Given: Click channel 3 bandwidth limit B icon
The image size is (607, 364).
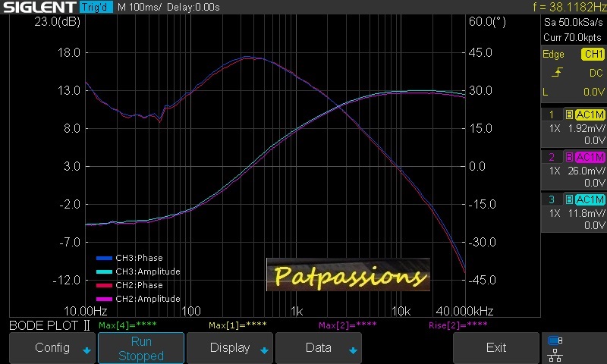Looking at the screenshot, I should tap(569, 199).
